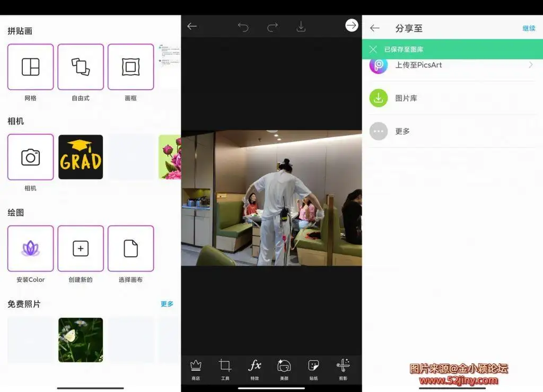
Task: Tap the Install Color (安装Color) lotus icon
Action: tap(30, 248)
